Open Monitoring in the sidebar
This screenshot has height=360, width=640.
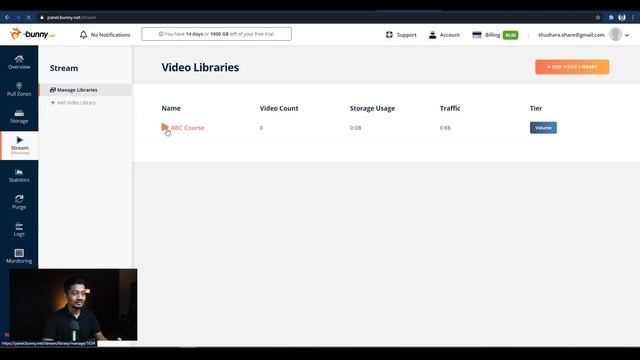19,256
